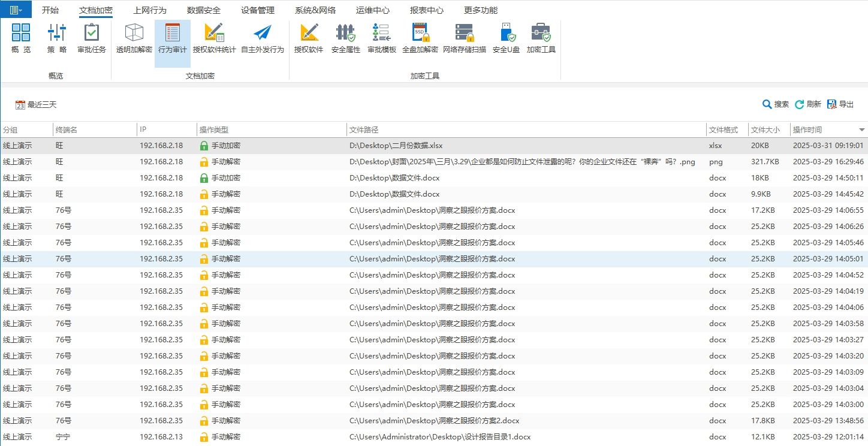Image resolution: width=868 pixels, height=446 pixels.
Task: Switch to the 报表中心 ribbon tab
Action: pyautogui.click(x=426, y=9)
